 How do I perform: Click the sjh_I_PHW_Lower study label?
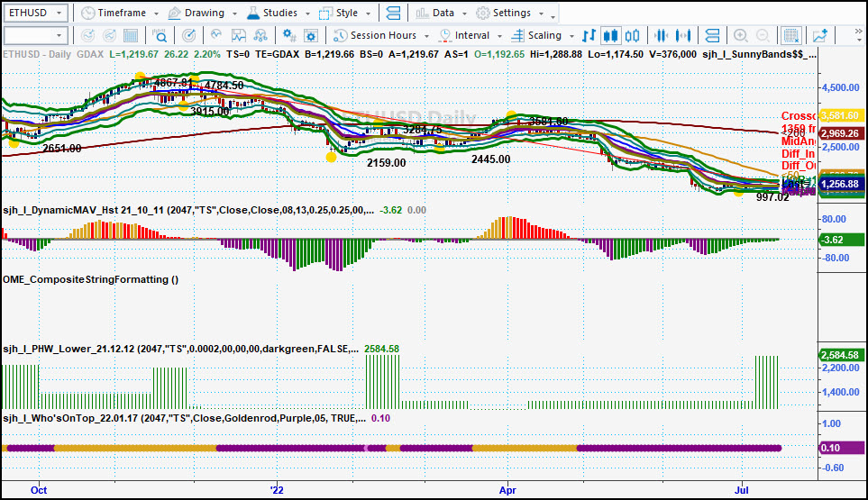click(x=180, y=349)
